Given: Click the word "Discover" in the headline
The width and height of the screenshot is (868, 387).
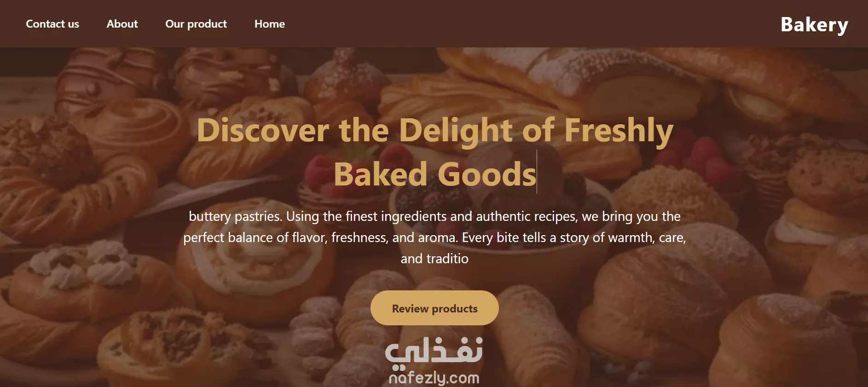Looking at the screenshot, I should tap(263, 130).
